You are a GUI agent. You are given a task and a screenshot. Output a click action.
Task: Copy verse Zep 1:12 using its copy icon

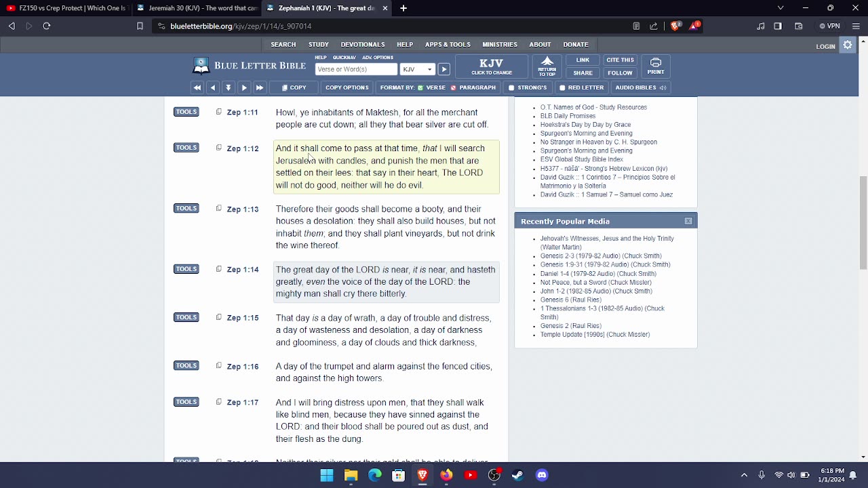(x=218, y=148)
